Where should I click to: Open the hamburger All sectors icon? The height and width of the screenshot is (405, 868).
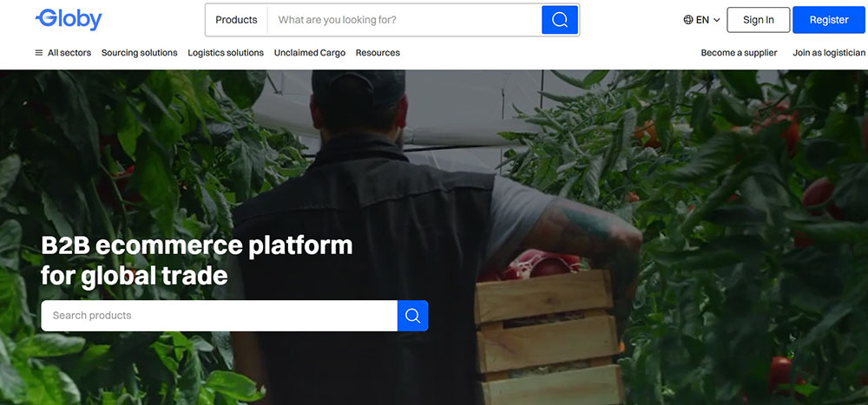[x=39, y=53]
